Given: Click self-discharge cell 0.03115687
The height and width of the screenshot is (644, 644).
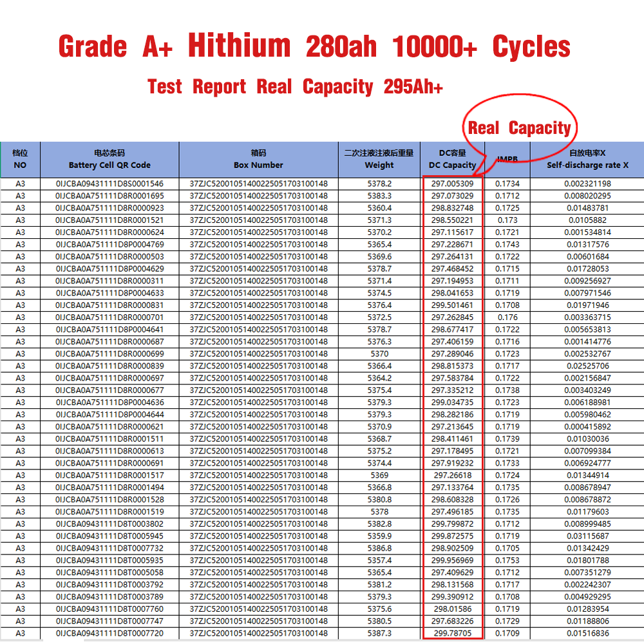Looking at the screenshot, I should tap(587, 536).
